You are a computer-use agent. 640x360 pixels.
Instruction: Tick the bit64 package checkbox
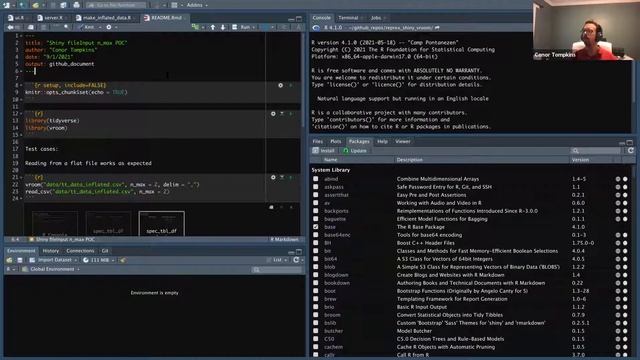tap(316, 259)
